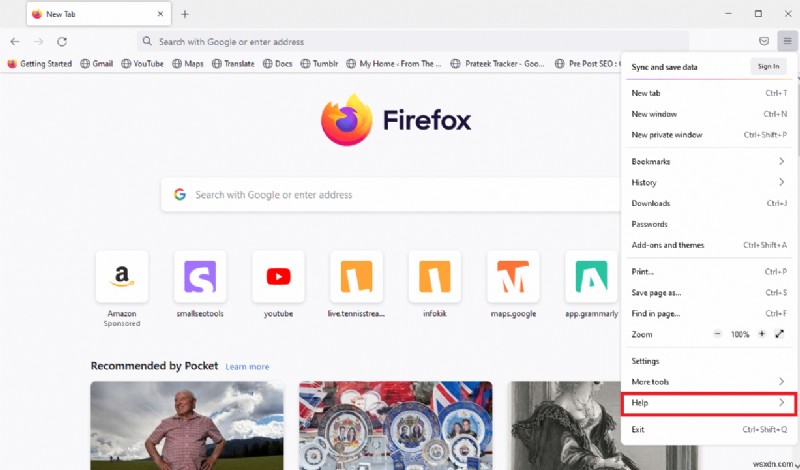Open the Pocket story with royal plates
The image size is (800, 470).
pyautogui.click(x=395, y=426)
